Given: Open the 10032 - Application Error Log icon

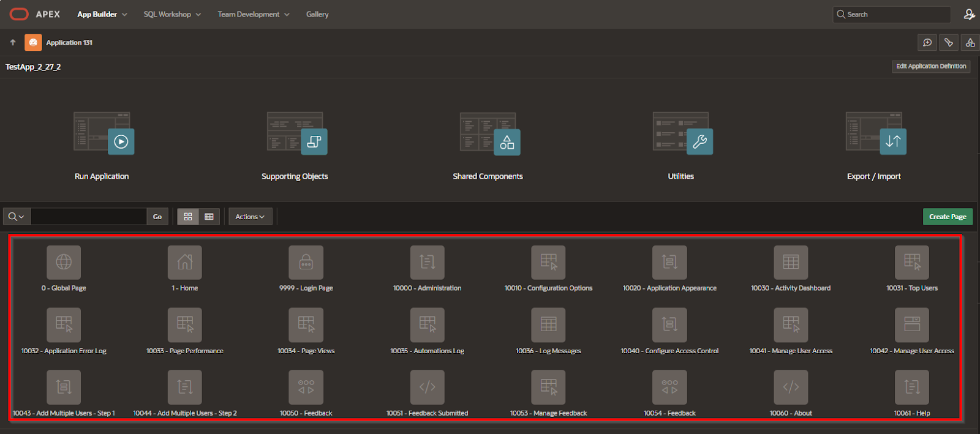Looking at the screenshot, I should pyautogui.click(x=64, y=324).
